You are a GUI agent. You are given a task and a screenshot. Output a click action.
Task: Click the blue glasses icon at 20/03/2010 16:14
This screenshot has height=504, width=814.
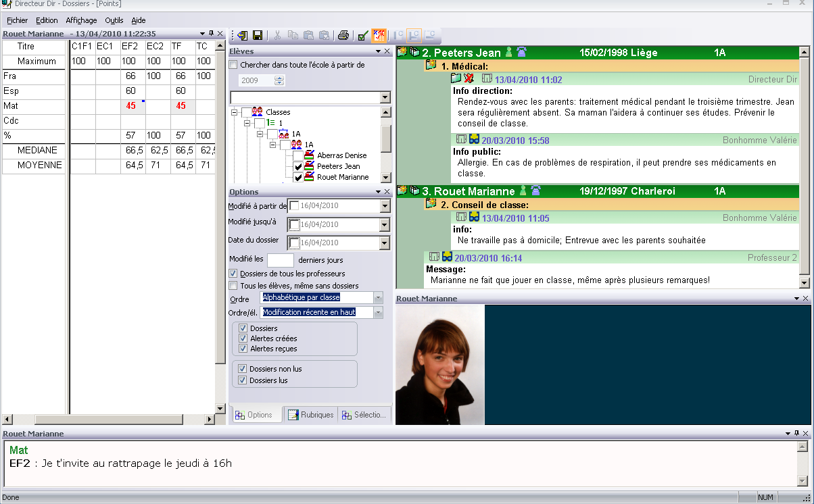pyautogui.click(x=448, y=257)
